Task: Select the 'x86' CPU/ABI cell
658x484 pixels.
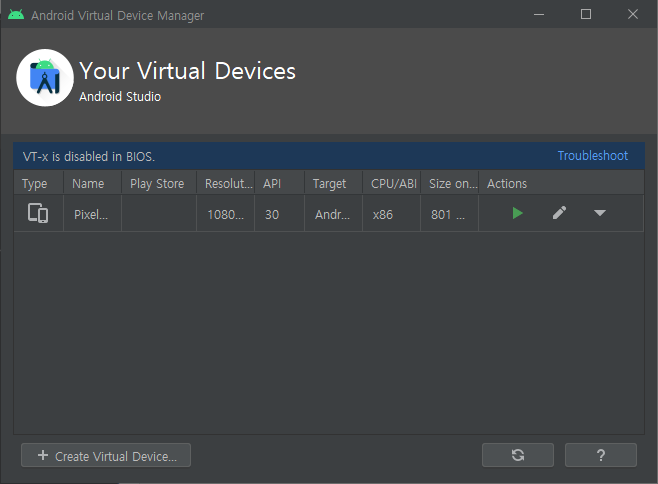Action: (392, 214)
